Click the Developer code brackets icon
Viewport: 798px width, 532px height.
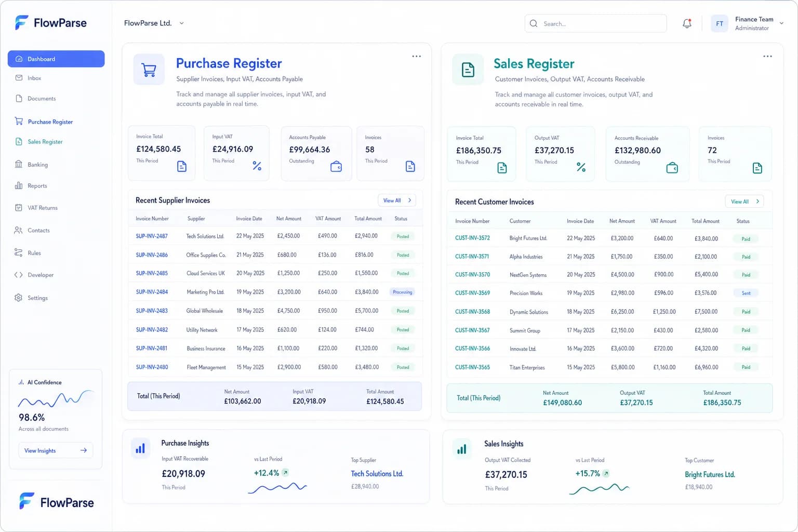19,275
